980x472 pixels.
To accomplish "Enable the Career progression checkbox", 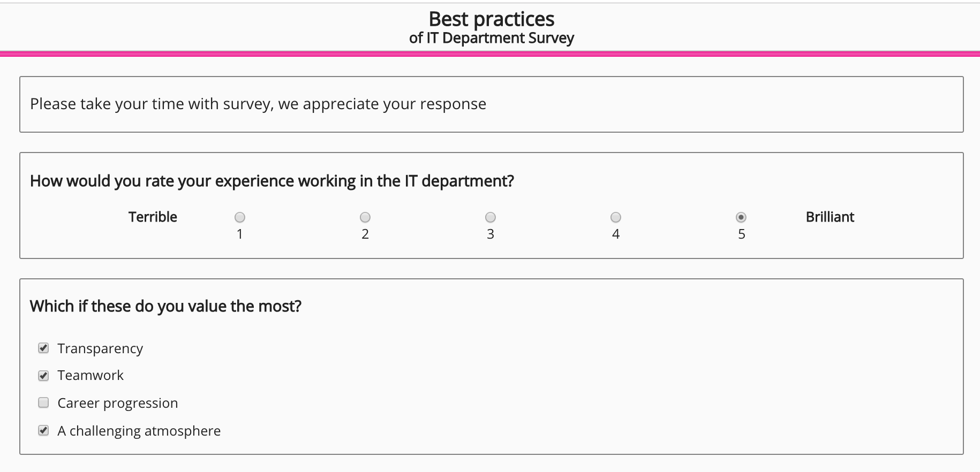I will tap(44, 403).
